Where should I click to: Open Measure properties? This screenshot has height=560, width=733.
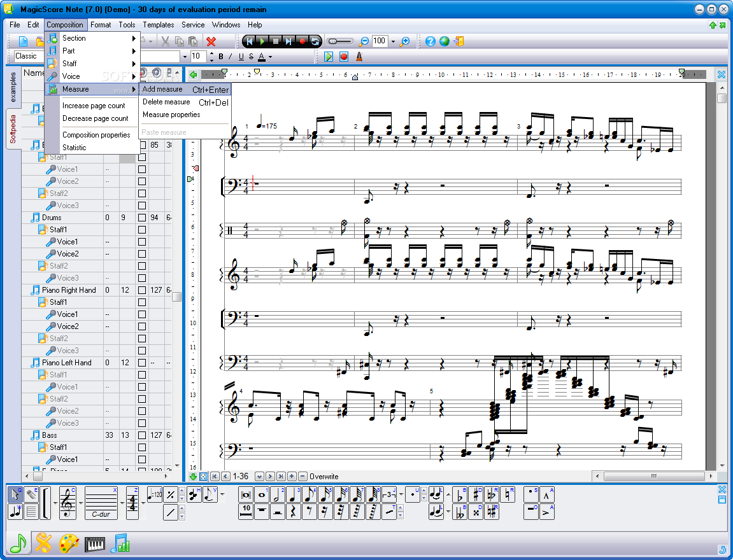(x=185, y=115)
